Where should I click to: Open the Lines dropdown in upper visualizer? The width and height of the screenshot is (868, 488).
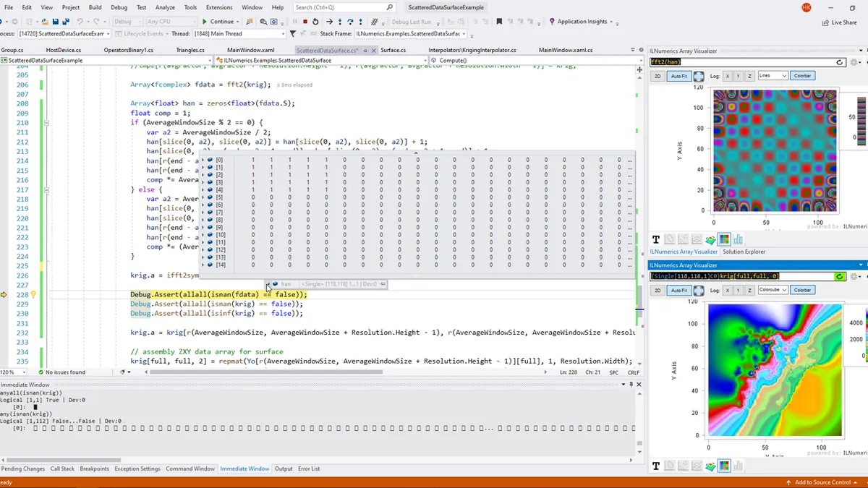(773, 76)
